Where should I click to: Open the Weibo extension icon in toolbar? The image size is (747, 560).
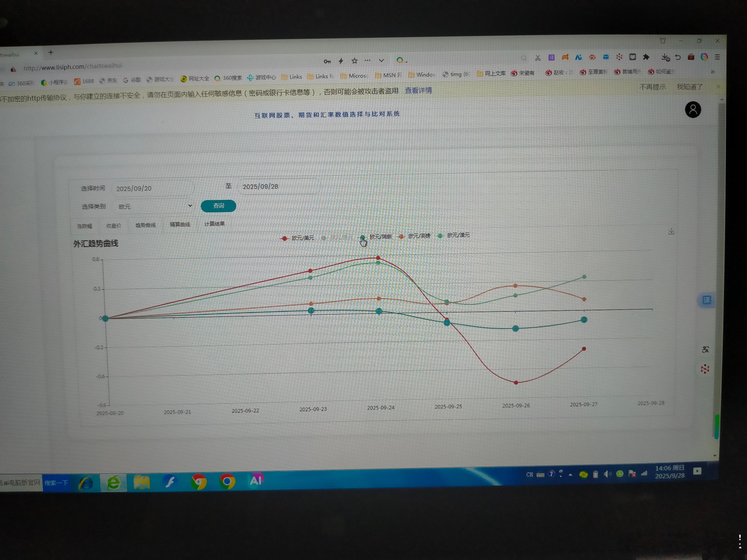(x=592, y=57)
